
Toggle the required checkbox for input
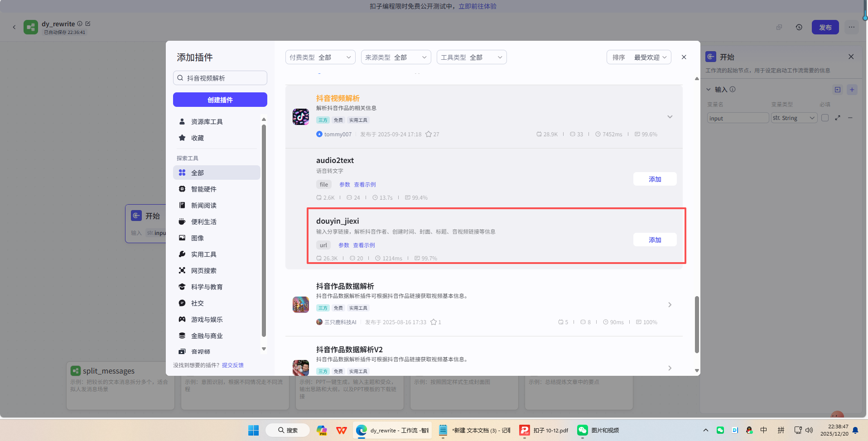tap(825, 118)
